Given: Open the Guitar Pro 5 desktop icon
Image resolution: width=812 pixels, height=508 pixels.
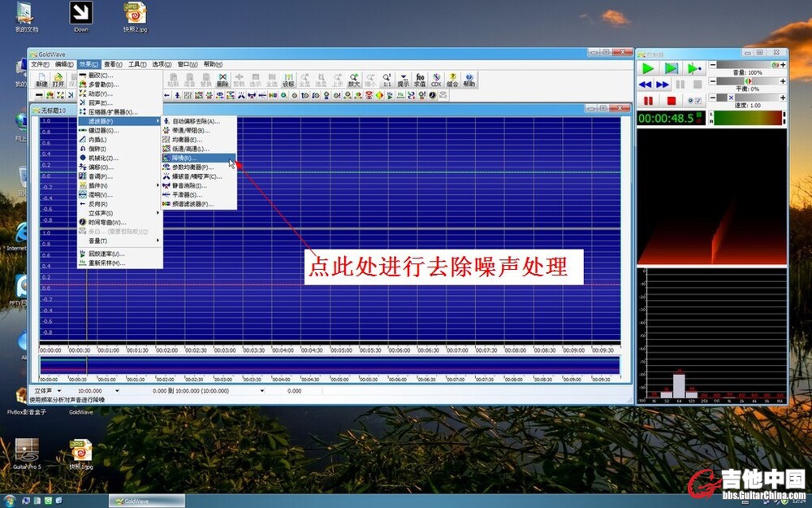Looking at the screenshot, I should pos(27,454).
